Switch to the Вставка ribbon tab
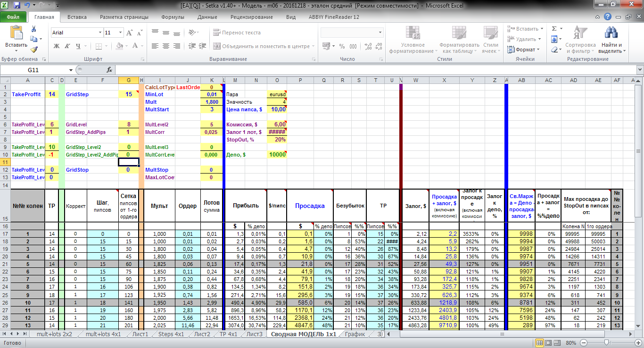 point(77,17)
